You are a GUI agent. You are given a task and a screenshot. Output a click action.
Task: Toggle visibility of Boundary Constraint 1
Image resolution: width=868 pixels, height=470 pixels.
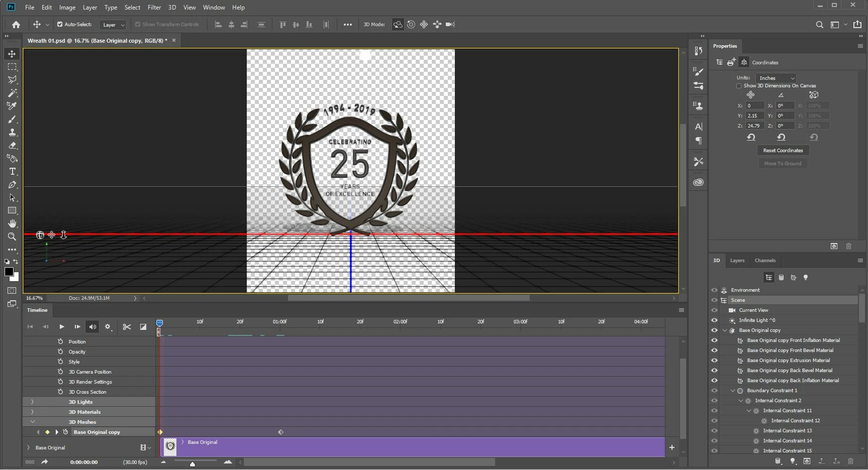714,391
